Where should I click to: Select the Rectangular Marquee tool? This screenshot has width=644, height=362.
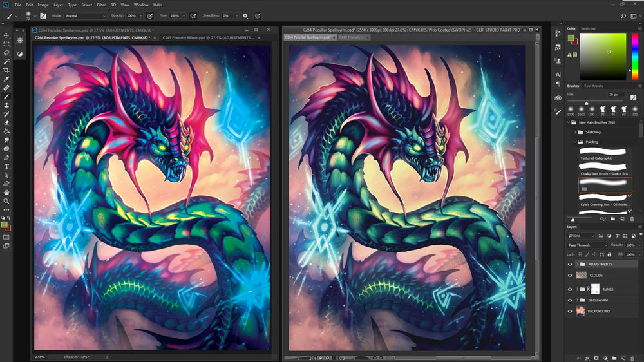pyautogui.click(x=6, y=44)
